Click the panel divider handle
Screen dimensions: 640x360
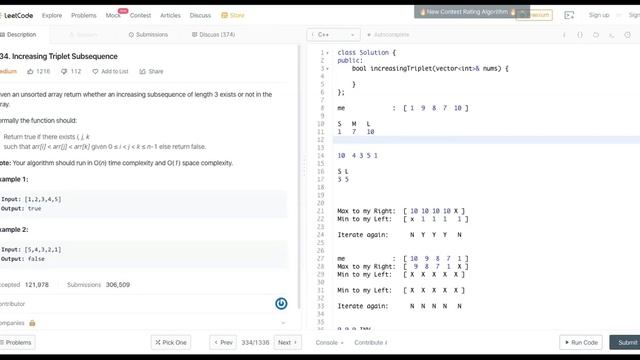coord(303,167)
